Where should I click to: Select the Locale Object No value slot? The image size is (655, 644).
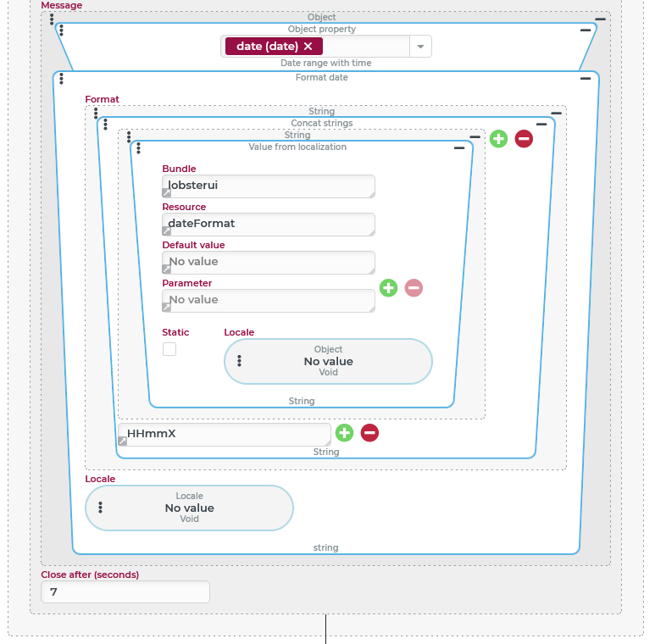(x=329, y=361)
